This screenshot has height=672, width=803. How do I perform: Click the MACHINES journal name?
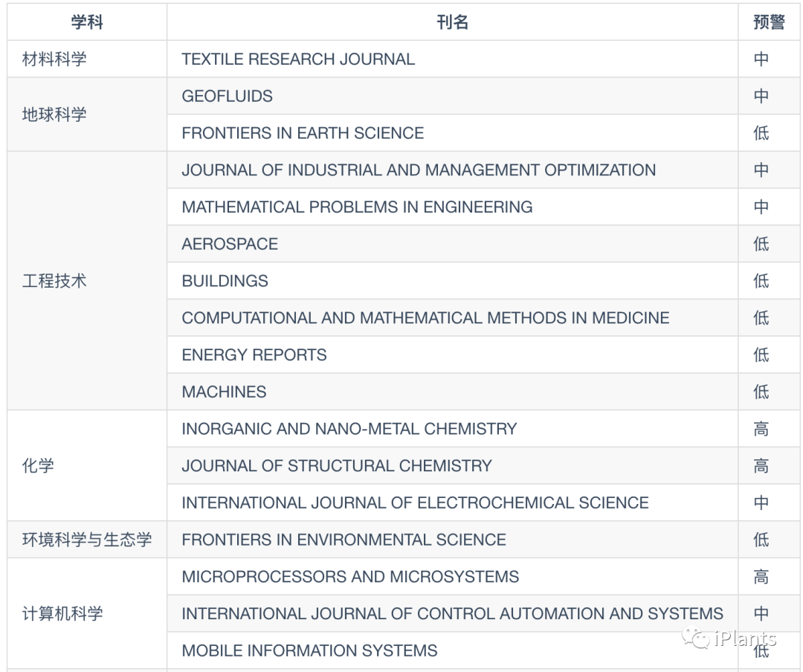(224, 392)
